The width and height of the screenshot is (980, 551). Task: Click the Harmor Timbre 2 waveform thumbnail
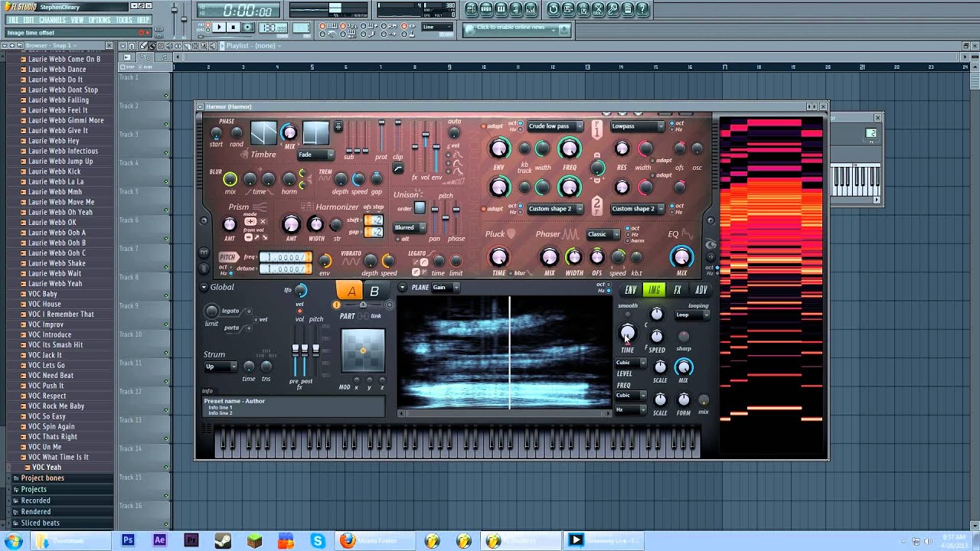click(315, 133)
